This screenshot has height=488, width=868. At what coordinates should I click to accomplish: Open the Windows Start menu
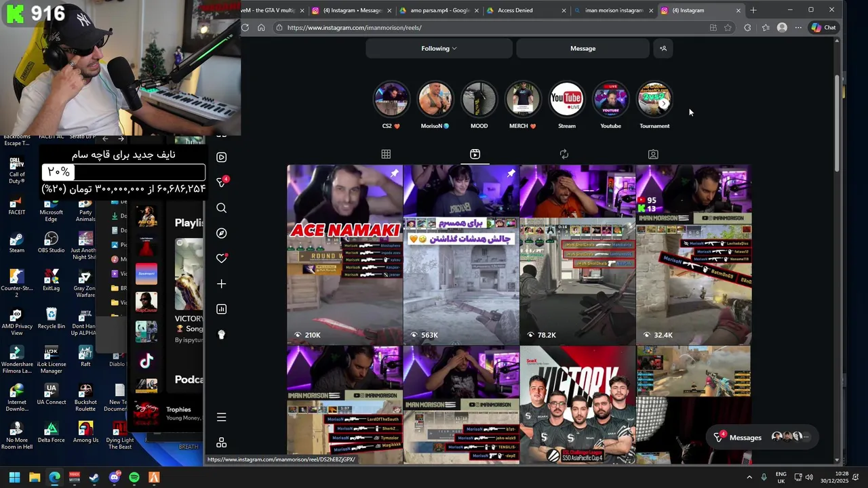(x=14, y=477)
